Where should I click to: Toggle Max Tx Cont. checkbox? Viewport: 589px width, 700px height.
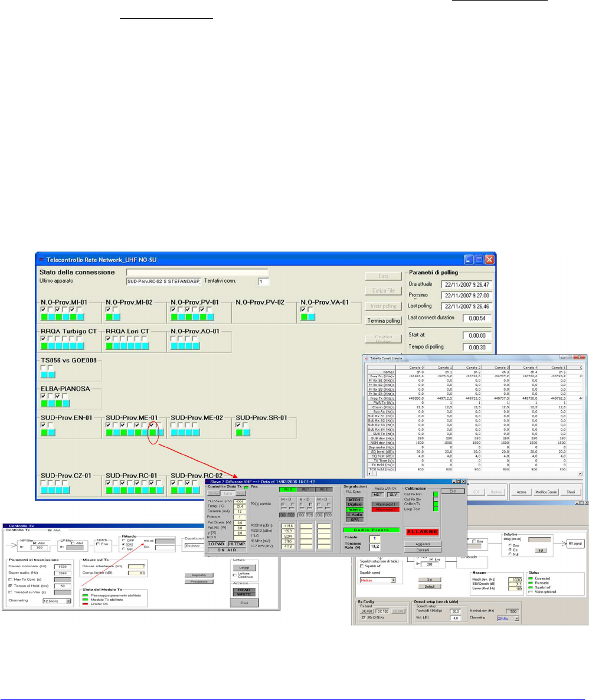tap(10, 580)
